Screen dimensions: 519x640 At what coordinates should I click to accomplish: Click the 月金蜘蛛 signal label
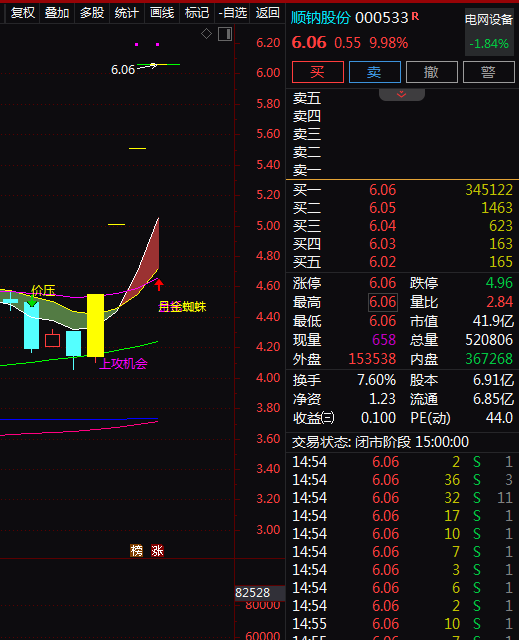[x=182, y=307]
